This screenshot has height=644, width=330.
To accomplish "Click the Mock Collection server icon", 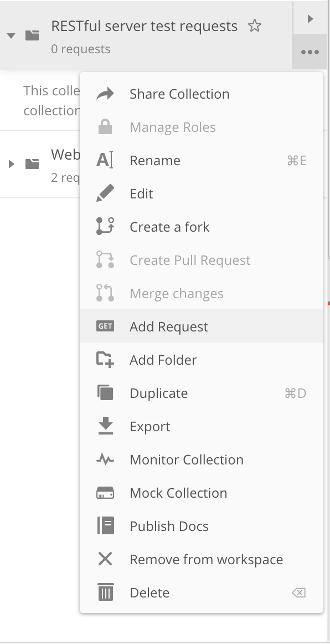I will (x=105, y=493).
